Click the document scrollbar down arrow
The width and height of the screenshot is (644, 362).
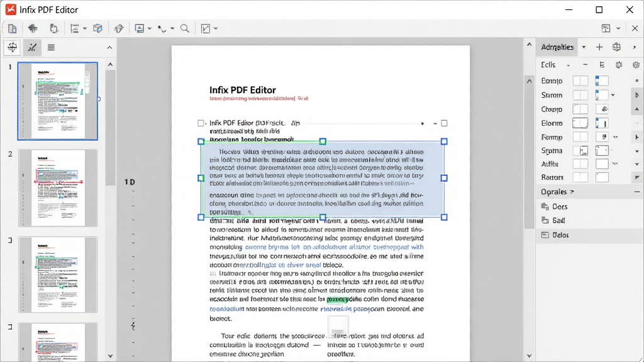click(x=529, y=356)
